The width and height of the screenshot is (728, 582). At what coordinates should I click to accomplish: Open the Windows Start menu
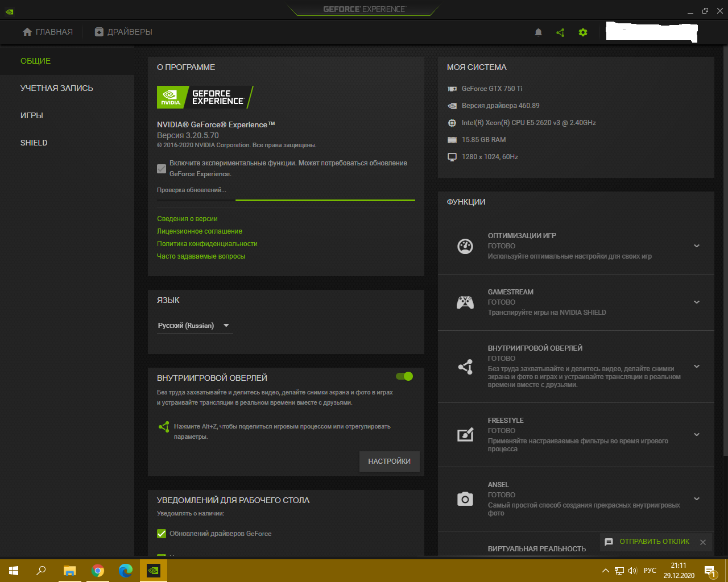(x=14, y=571)
